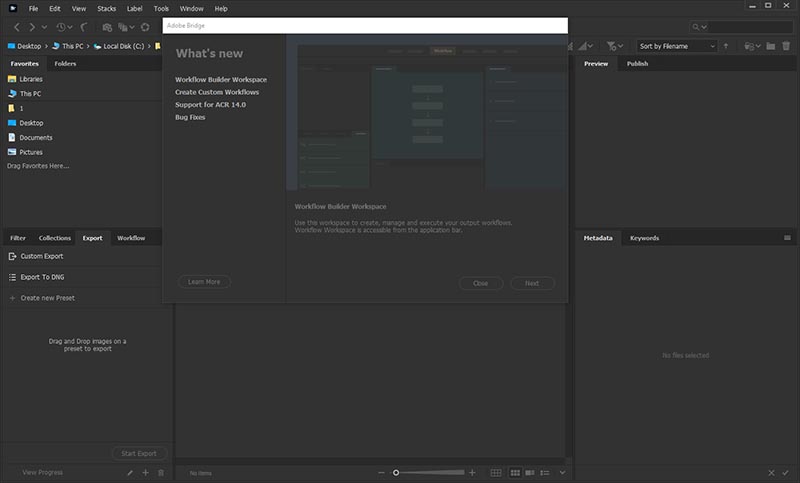Open the Stacks menu

[107, 9]
